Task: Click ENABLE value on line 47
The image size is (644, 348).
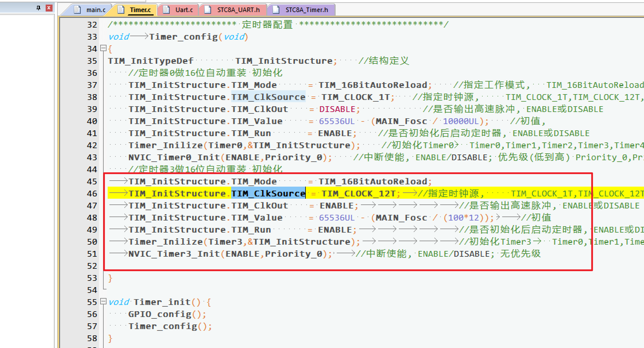Action: point(337,206)
